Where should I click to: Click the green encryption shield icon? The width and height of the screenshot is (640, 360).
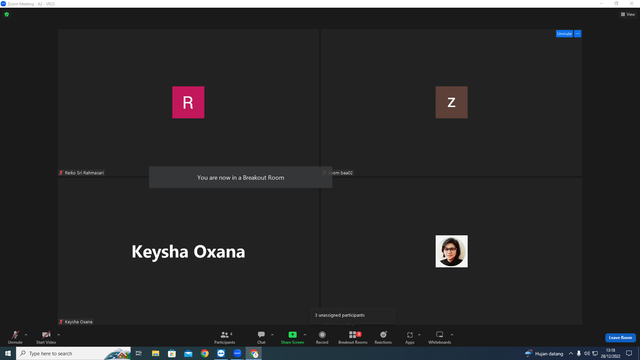pyautogui.click(x=7, y=14)
